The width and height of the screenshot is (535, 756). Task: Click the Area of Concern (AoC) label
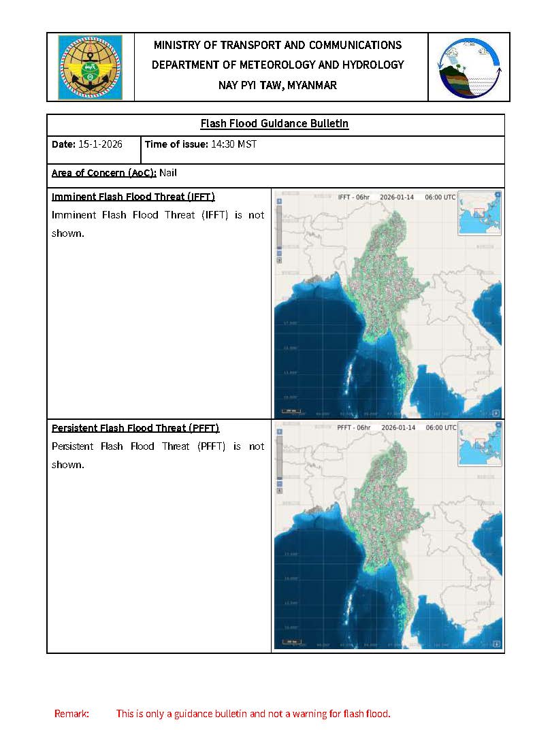click(103, 173)
